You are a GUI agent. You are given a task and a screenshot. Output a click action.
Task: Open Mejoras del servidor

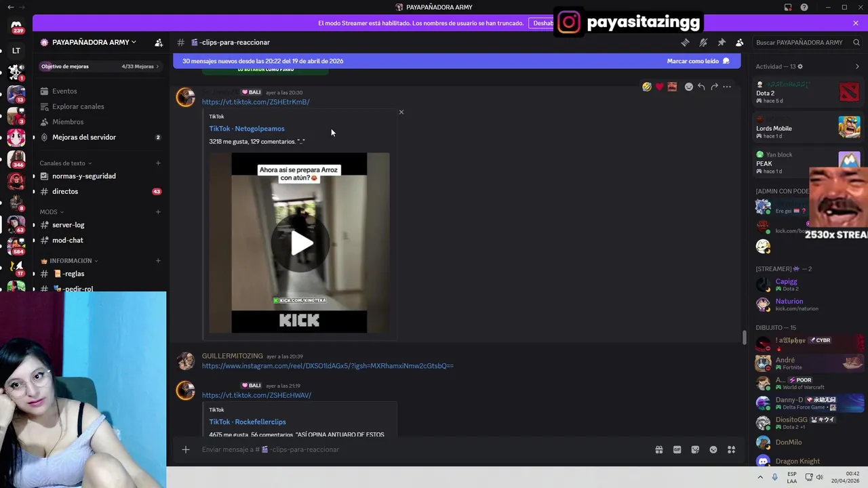click(100, 137)
